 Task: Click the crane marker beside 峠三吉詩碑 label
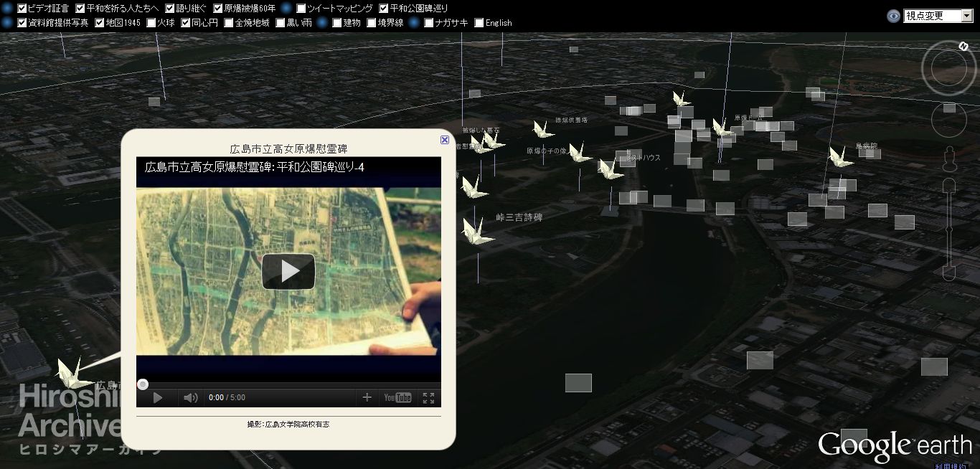(x=476, y=232)
